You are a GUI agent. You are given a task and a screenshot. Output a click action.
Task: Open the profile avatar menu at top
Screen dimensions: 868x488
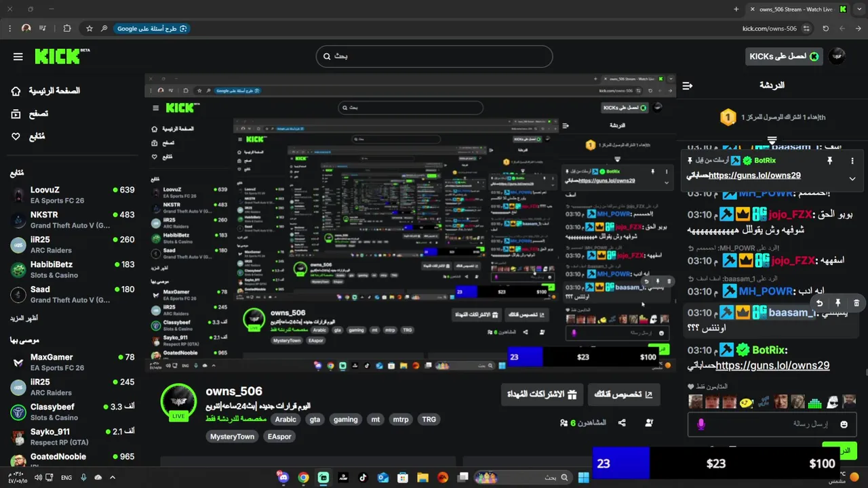[x=837, y=56]
